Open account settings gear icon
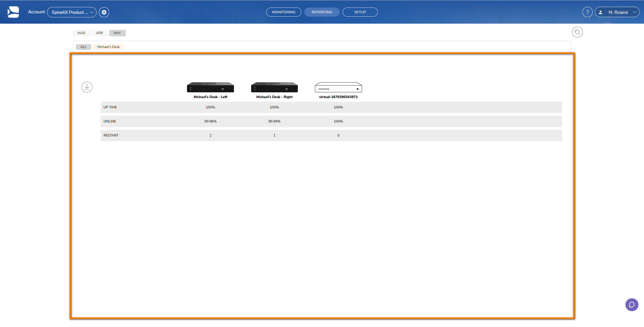Image resolution: width=644 pixels, height=327 pixels. [x=104, y=12]
